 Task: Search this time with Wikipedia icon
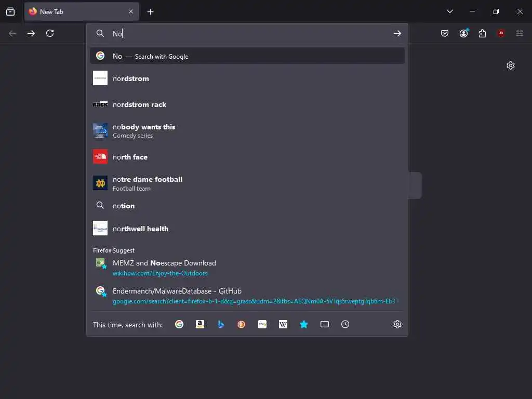pos(283,324)
